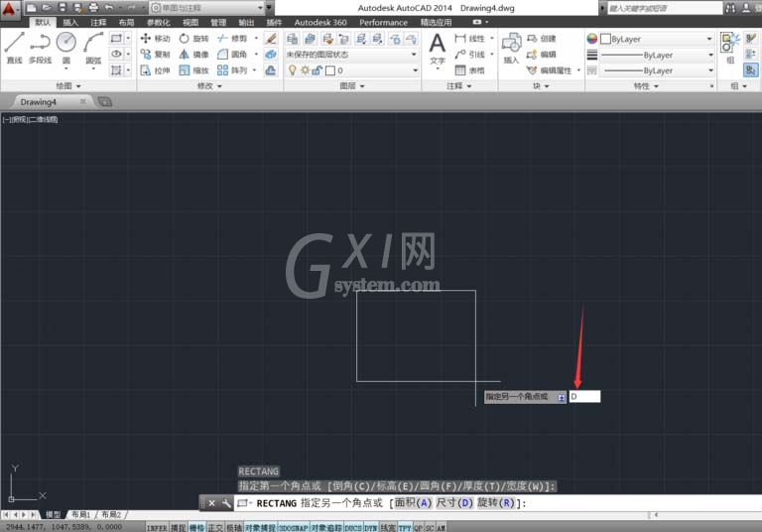The height and width of the screenshot is (532, 762).
Task: Toggle 对象捕捉 (Object snap) in status bar
Action: pos(260,528)
